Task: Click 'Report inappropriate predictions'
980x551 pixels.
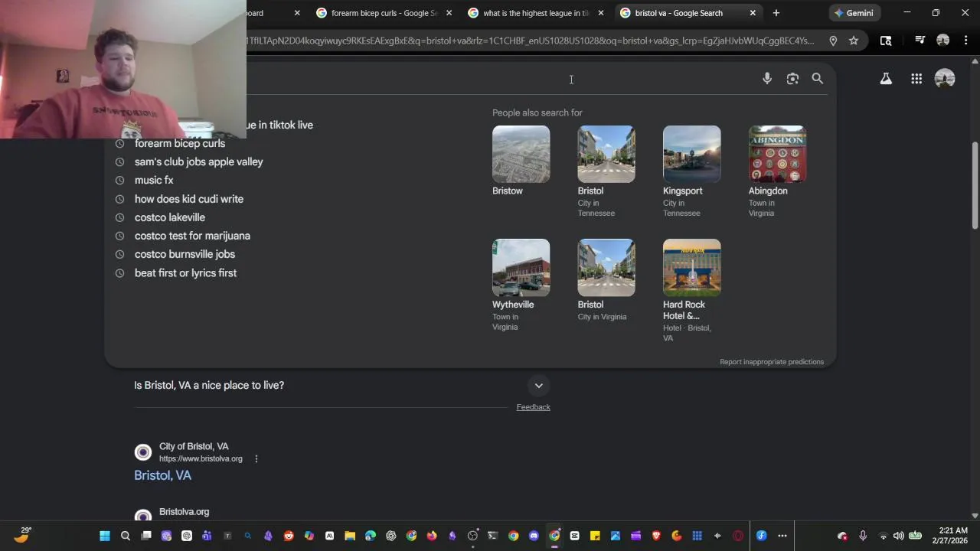Action: point(772,362)
